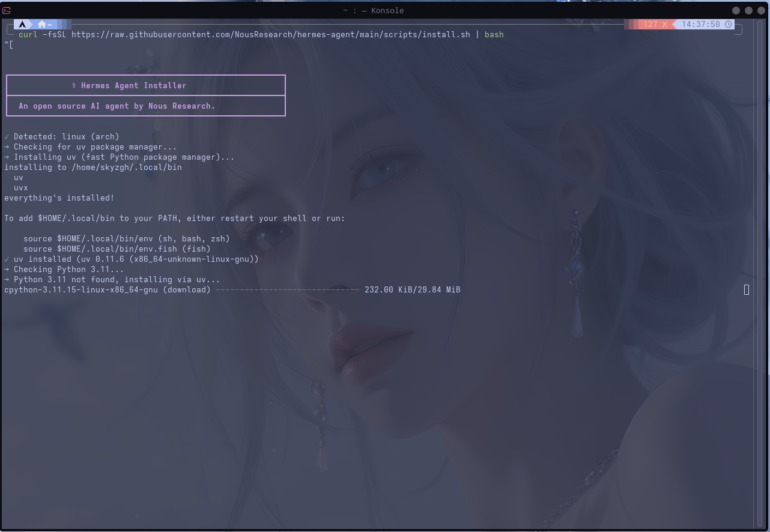
Task: Select the Arch Linux logo in the shell prompt
Action: (22, 23)
